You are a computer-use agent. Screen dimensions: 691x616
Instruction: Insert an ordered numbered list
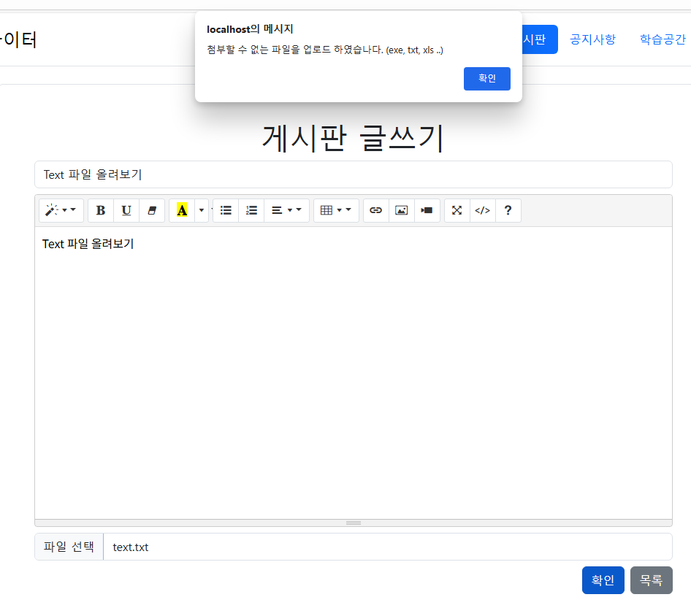coord(251,210)
